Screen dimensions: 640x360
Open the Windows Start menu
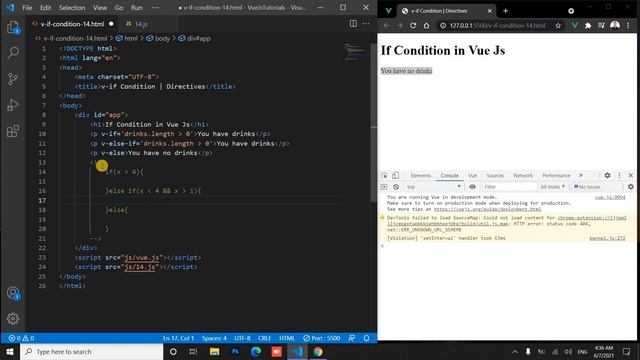[x=10, y=351]
